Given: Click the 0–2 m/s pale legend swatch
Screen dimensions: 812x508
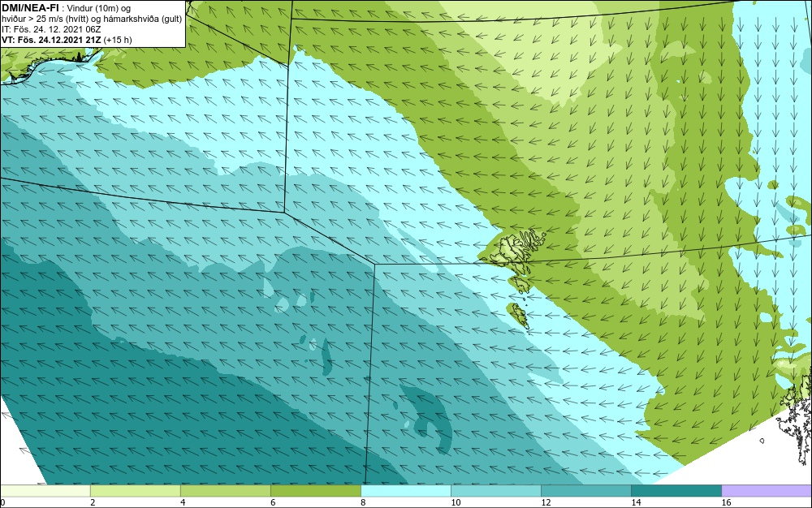Looking at the screenshot, I should pyautogui.click(x=45, y=490).
